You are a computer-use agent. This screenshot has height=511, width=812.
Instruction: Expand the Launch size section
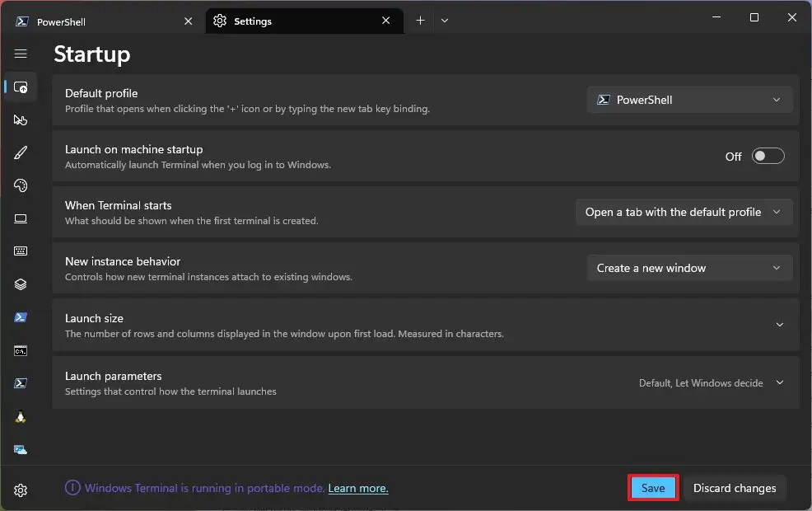(x=425, y=326)
